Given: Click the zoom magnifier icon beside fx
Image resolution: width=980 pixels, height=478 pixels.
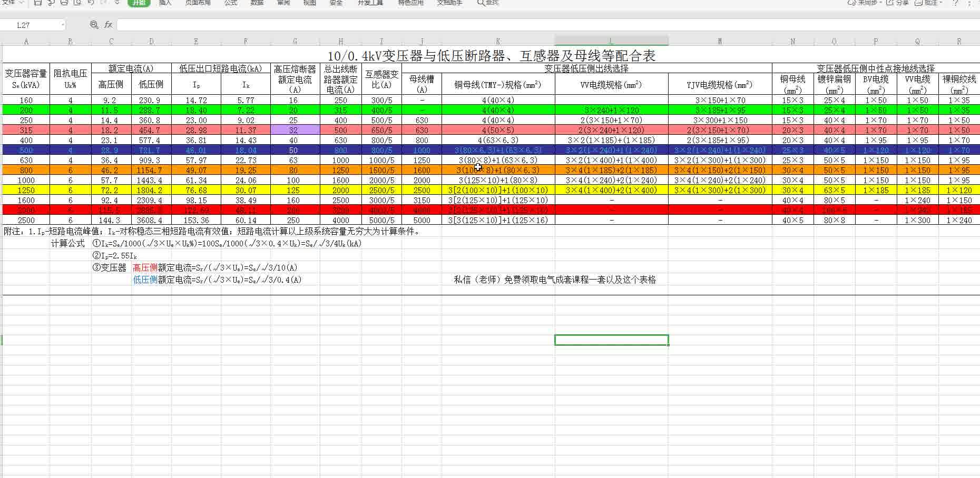Looking at the screenshot, I should pos(94,25).
